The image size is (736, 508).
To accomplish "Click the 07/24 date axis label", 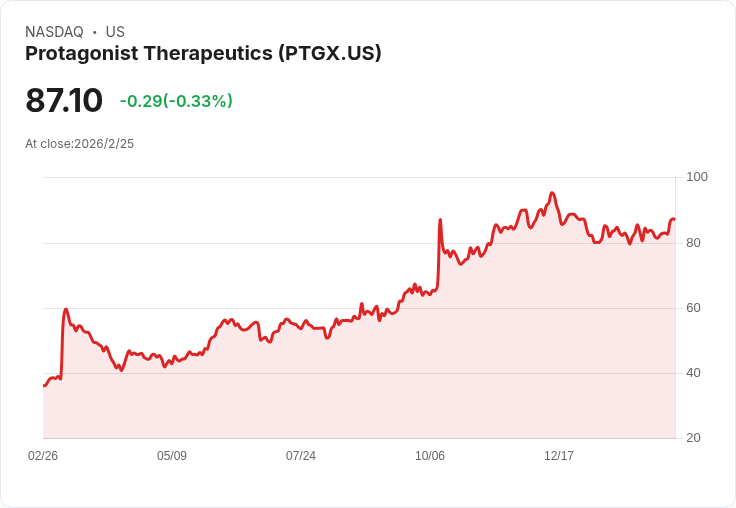I will (x=301, y=456).
